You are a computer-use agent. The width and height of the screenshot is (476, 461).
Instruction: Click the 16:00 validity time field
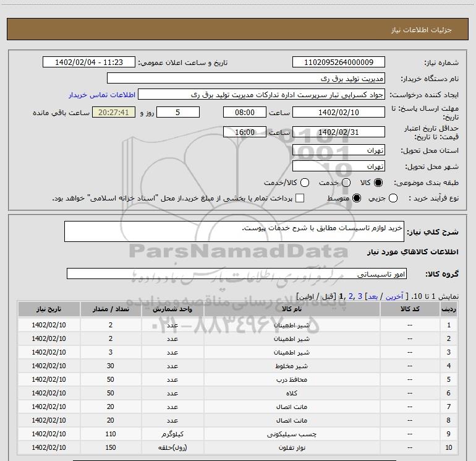pyautogui.click(x=245, y=132)
